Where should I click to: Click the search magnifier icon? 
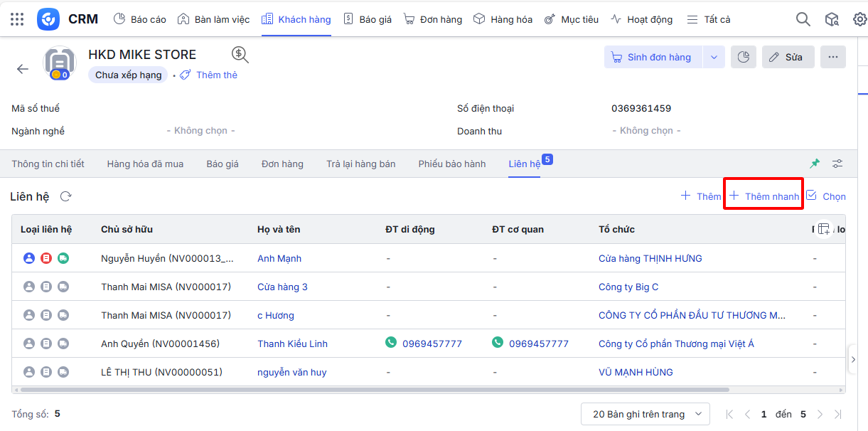coord(803,19)
